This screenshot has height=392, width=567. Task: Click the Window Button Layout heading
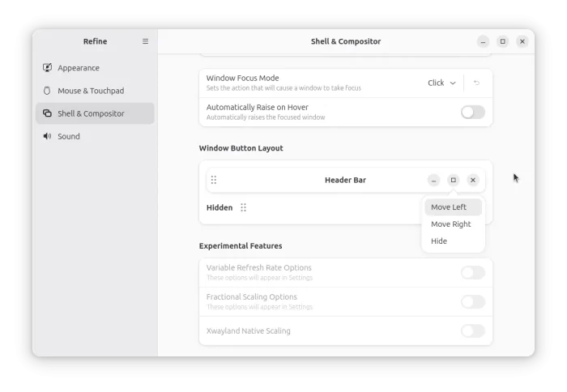pos(241,148)
